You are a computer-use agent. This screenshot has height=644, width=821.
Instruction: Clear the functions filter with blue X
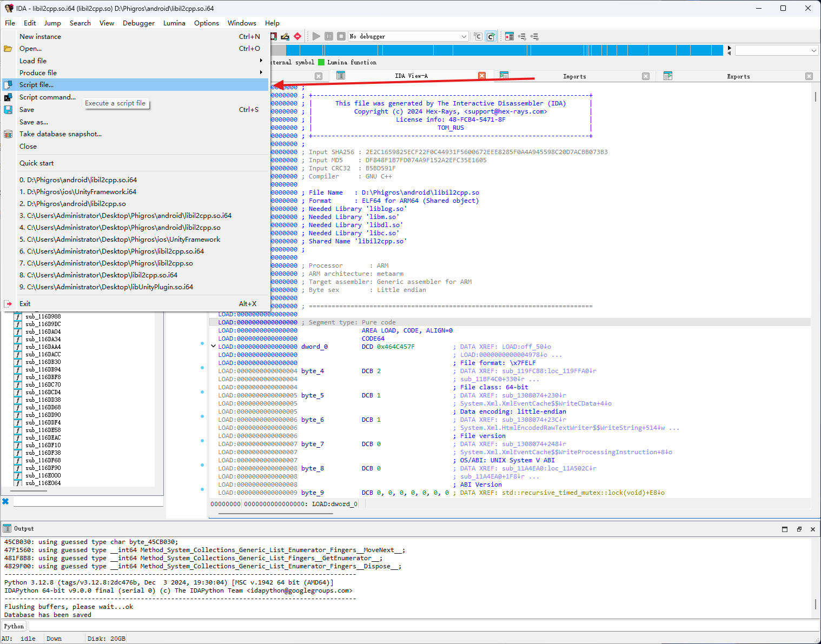click(5, 502)
